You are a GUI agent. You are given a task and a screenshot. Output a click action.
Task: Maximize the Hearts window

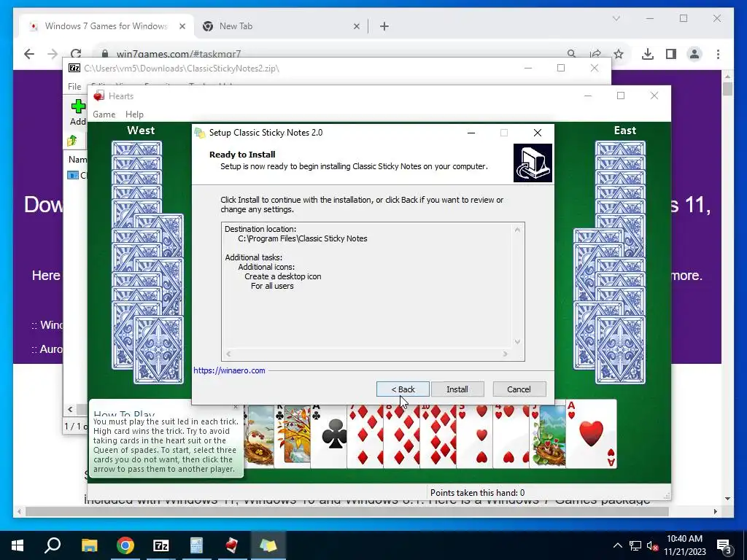(621, 96)
